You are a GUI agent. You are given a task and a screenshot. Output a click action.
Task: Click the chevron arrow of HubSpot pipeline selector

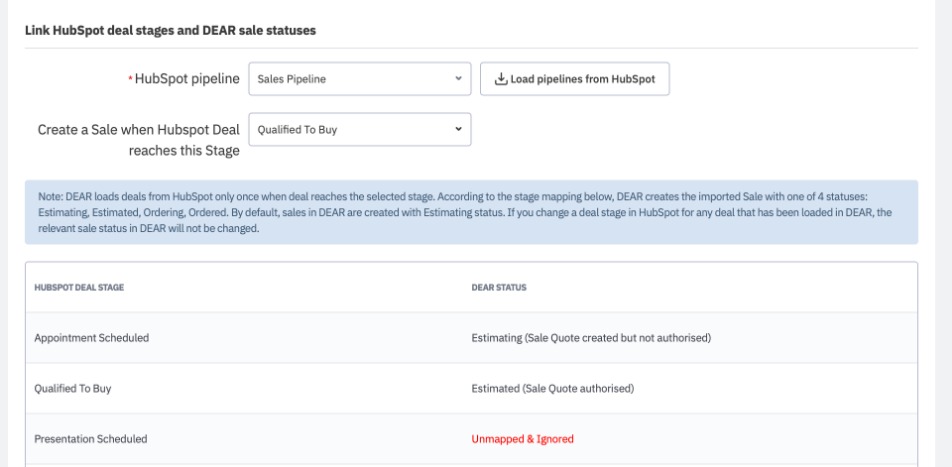click(x=458, y=80)
